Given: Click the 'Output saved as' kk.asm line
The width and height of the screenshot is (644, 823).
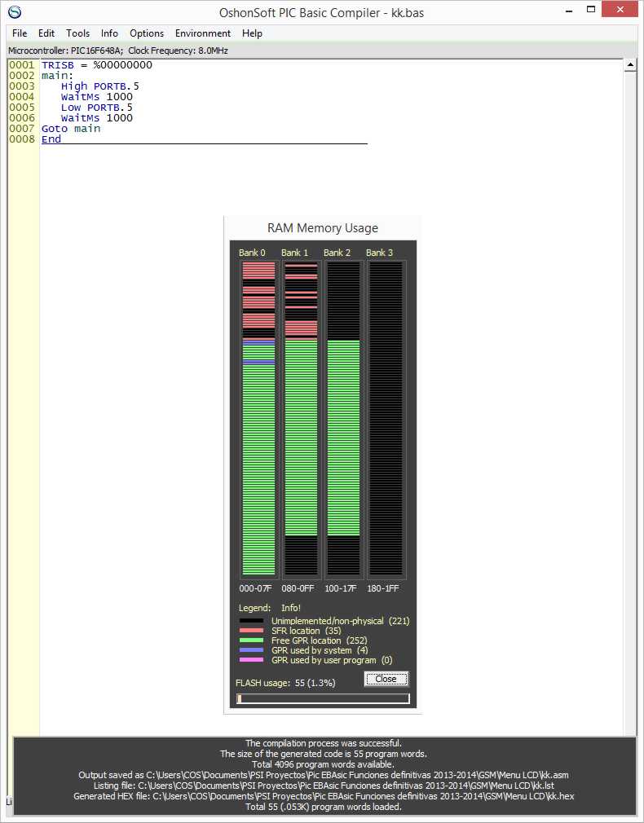Looking at the screenshot, I should [324, 775].
